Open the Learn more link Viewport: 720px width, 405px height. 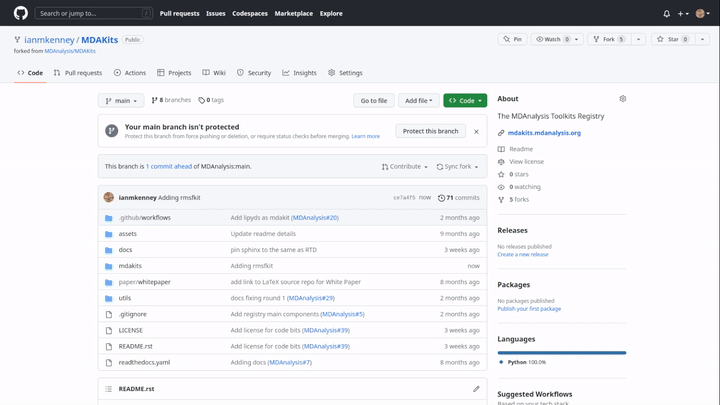click(366, 136)
